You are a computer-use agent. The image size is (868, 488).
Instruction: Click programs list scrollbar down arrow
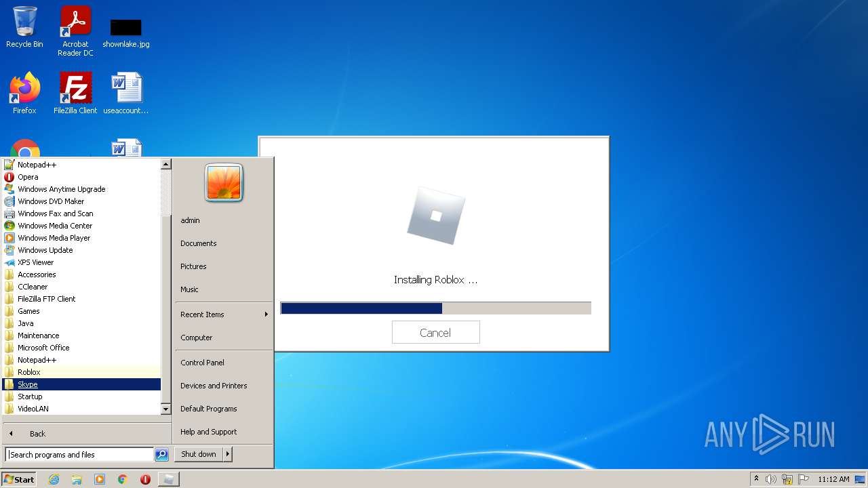pyautogui.click(x=166, y=409)
